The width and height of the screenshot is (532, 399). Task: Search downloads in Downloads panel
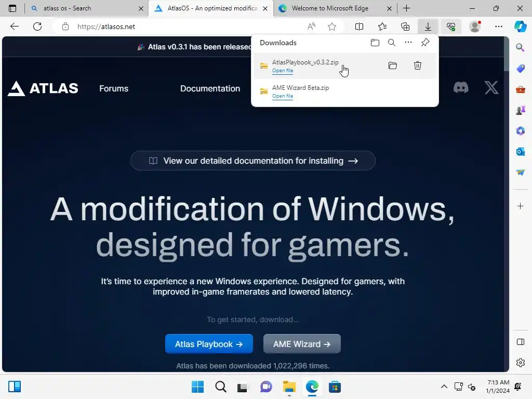(392, 43)
